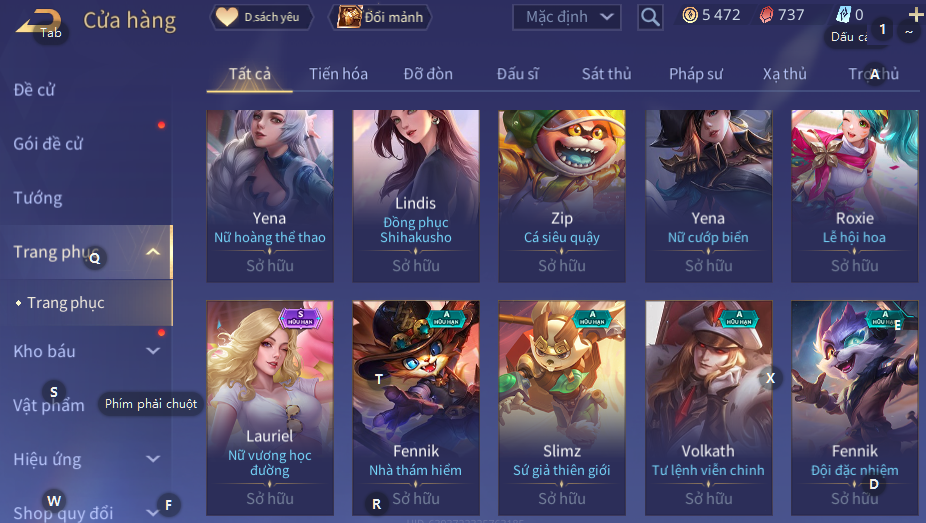
Task: Open the Mặc định sort dropdown
Action: coord(567,17)
